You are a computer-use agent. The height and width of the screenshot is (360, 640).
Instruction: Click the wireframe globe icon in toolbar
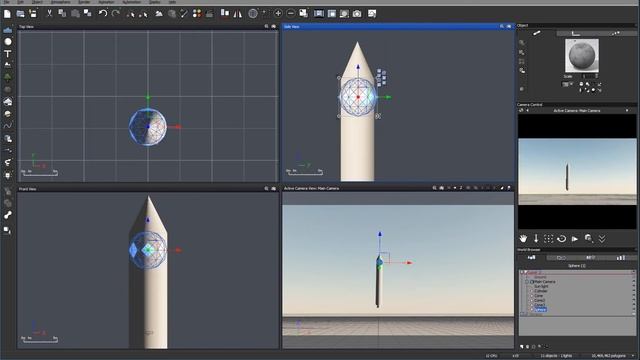(x=253, y=13)
